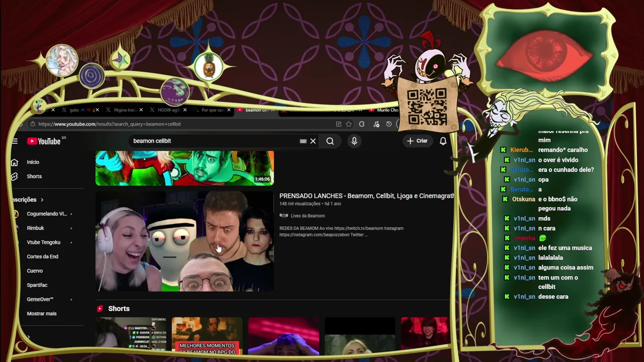The image size is (644, 362).
Task: Open the YouTube hamburger guide menu
Action: (15, 141)
